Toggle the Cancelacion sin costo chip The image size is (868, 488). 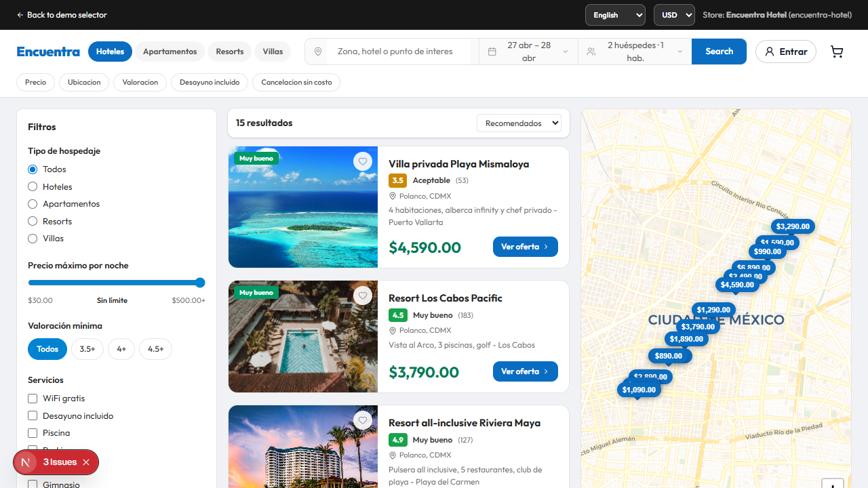(296, 82)
